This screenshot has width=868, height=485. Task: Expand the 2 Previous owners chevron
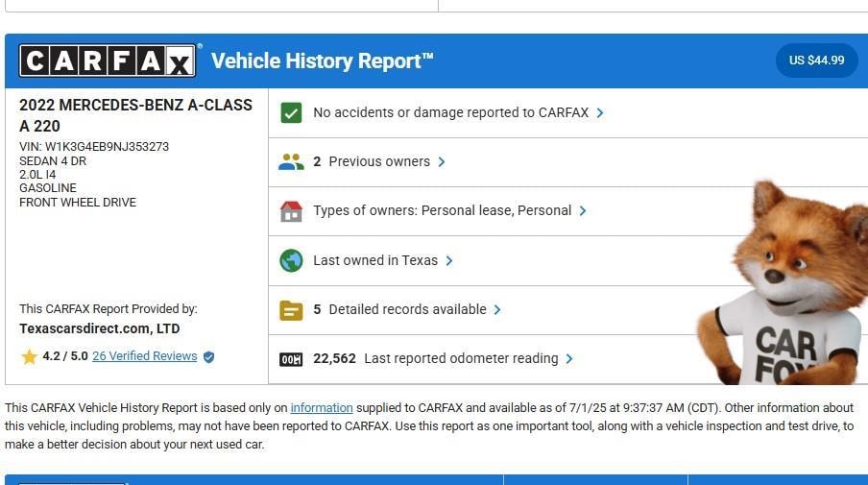[442, 161]
